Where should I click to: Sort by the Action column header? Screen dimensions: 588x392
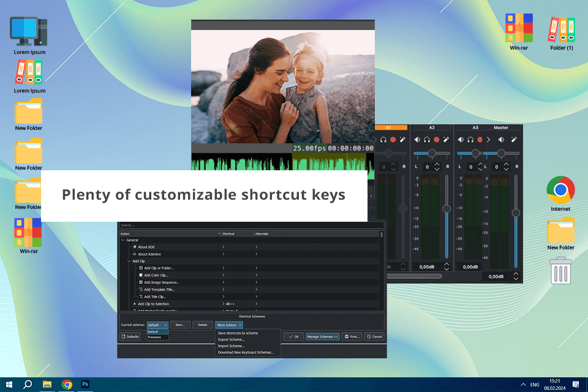[x=170, y=234]
